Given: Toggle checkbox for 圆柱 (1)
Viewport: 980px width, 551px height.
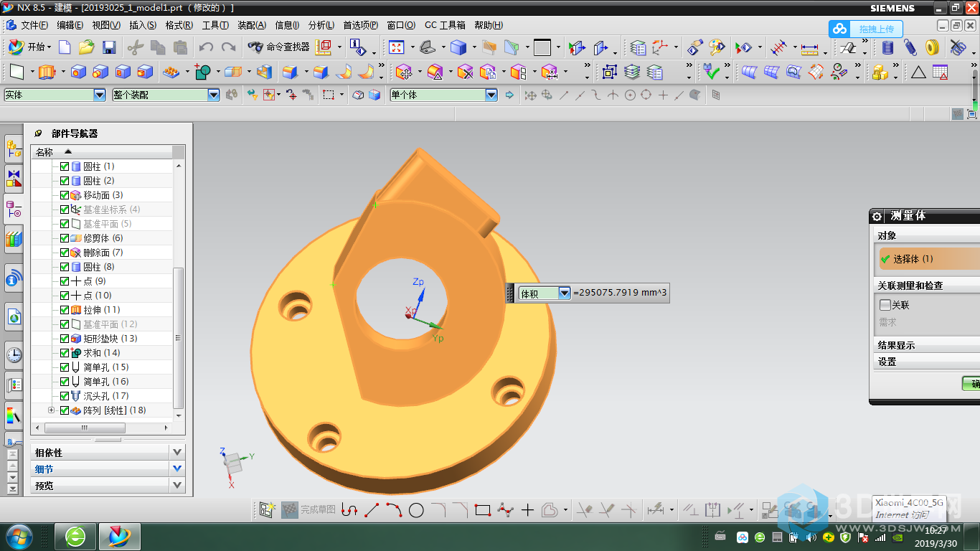Looking at the screenshot, I should pos(65,166).
